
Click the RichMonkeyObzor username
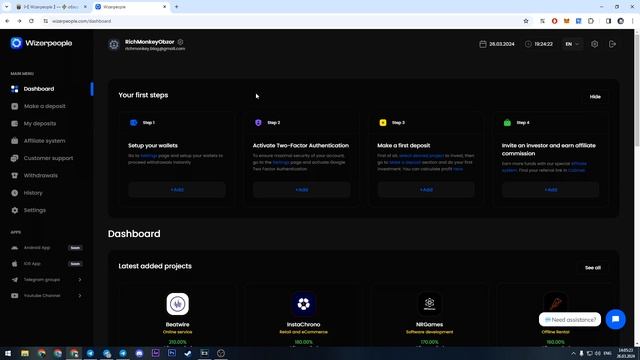point(149,42)
